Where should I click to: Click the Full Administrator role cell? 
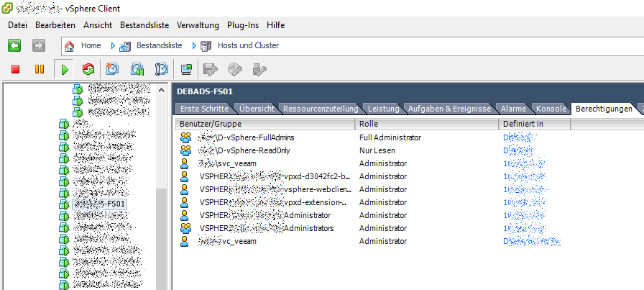coord(390,137)
